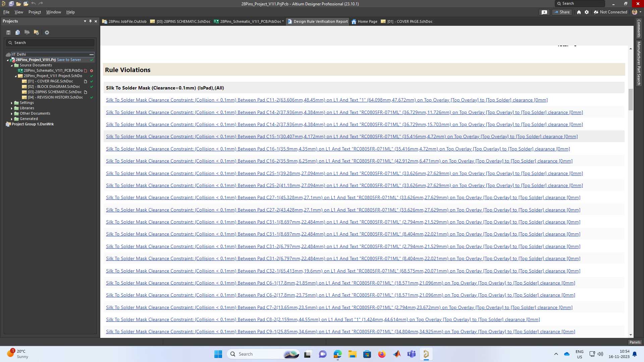Open the Project menu
644x362 pixels.
35,12
